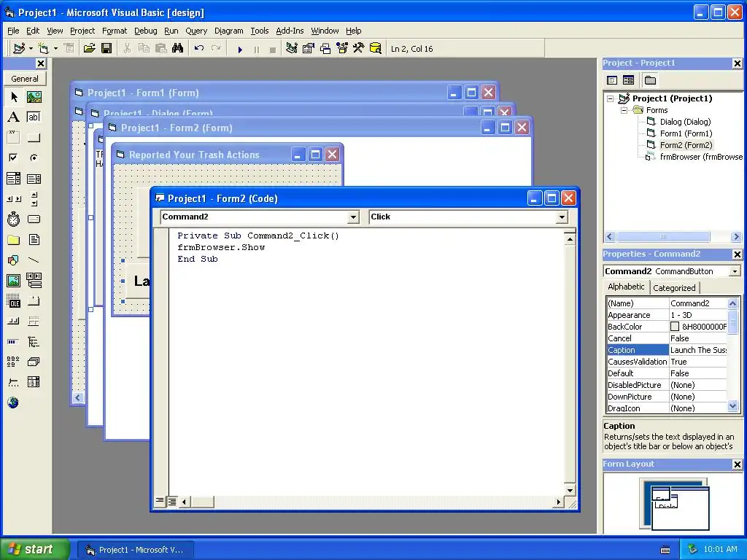Open Object Browser from the toolbar
This screenshot has width=747, height=560.
[x=342, y=49]
